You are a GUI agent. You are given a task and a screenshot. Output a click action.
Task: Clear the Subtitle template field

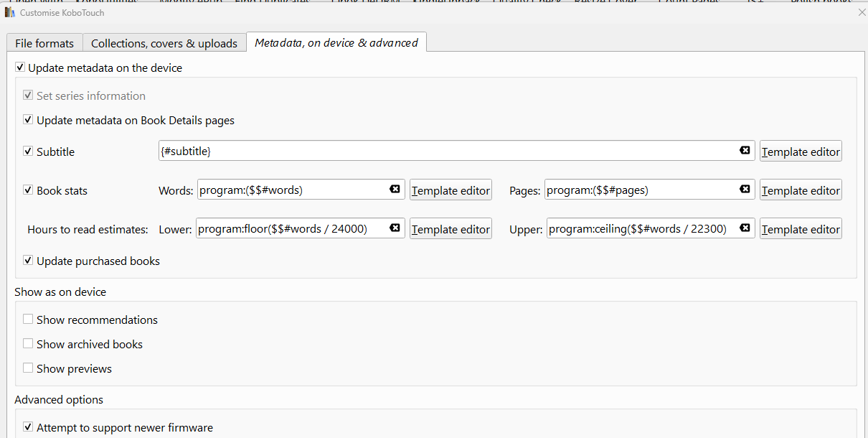(x=745, y=151)
